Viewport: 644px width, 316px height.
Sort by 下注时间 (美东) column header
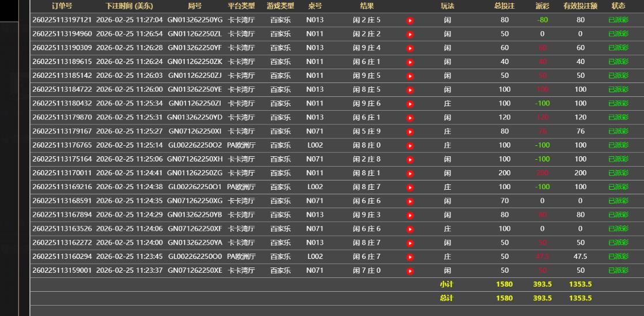tap(129, 6)
